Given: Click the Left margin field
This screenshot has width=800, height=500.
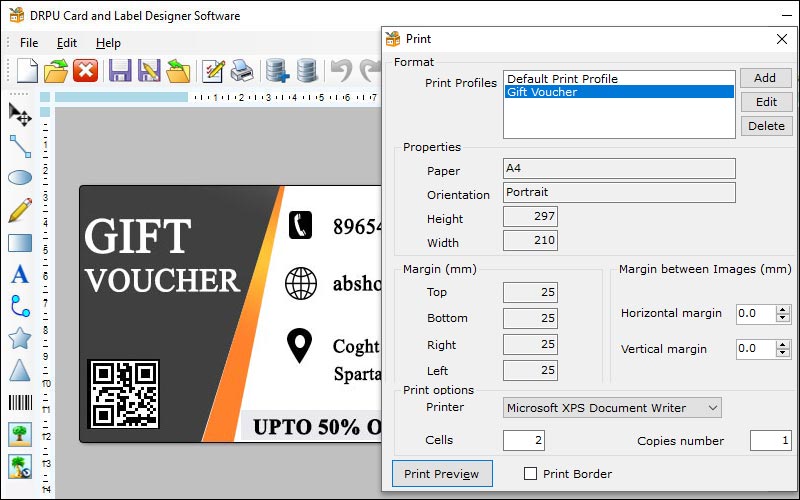Looking at the screenshot, I should 530,370.
